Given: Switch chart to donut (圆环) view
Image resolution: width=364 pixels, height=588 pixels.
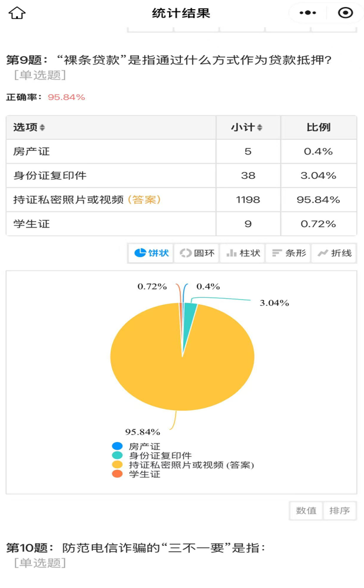Looking at the screenshot, I should (197, 253).
